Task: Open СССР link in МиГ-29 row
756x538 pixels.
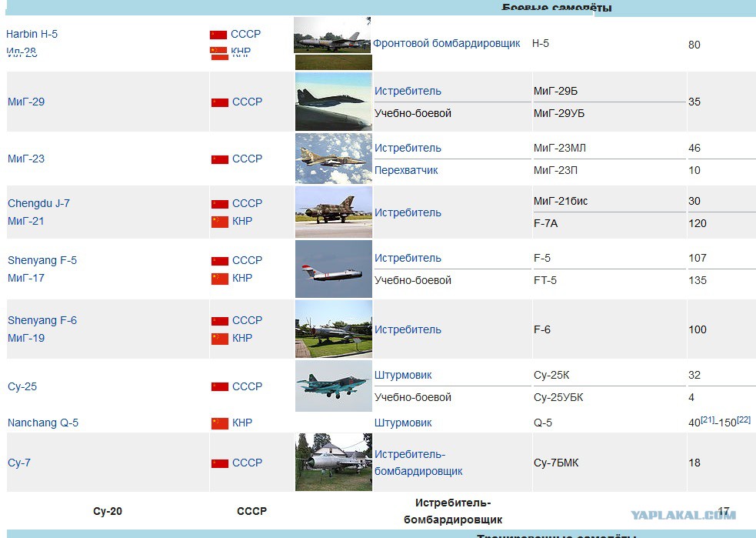Action: pyautogui.click(x=248, y=102)
